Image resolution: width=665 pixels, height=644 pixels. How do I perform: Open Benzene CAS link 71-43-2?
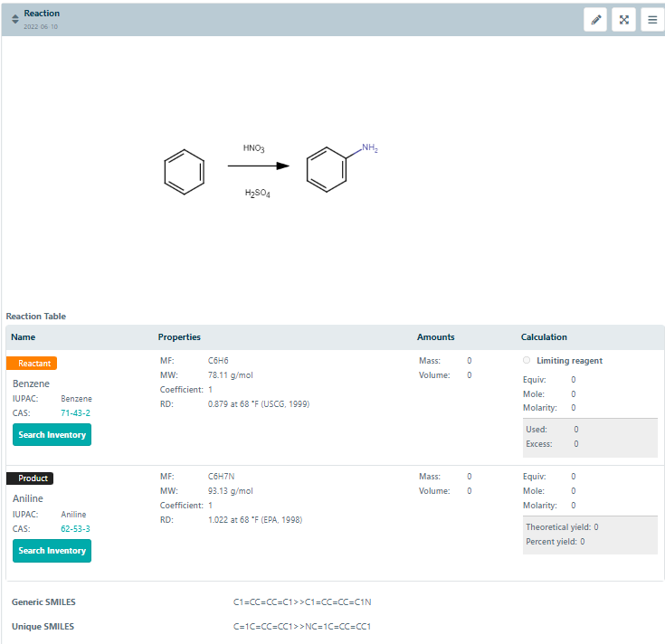[75, 412]
